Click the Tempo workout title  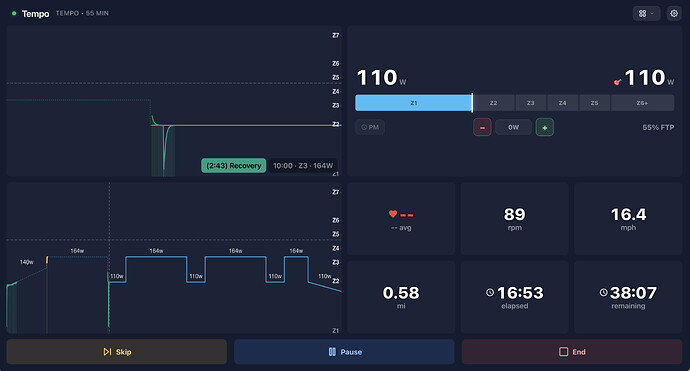pyautogui.click(x=36, y=14)
